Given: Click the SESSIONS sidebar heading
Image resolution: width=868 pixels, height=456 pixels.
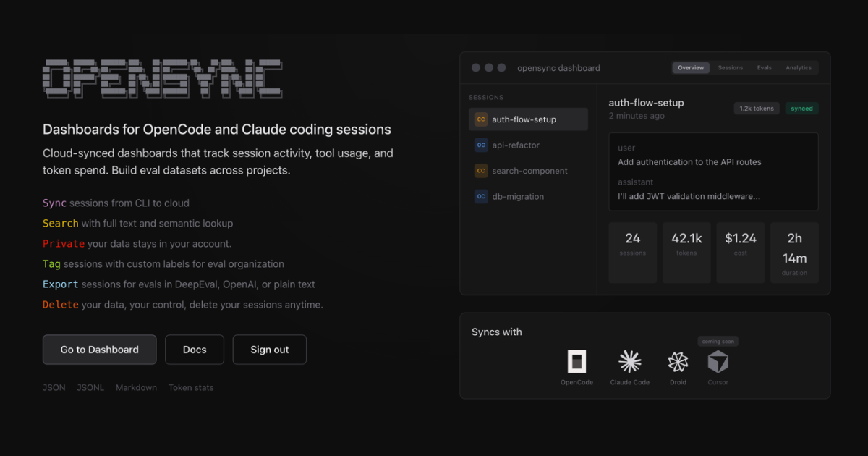Looking at the screenshot, I should (x=486, y=97).
